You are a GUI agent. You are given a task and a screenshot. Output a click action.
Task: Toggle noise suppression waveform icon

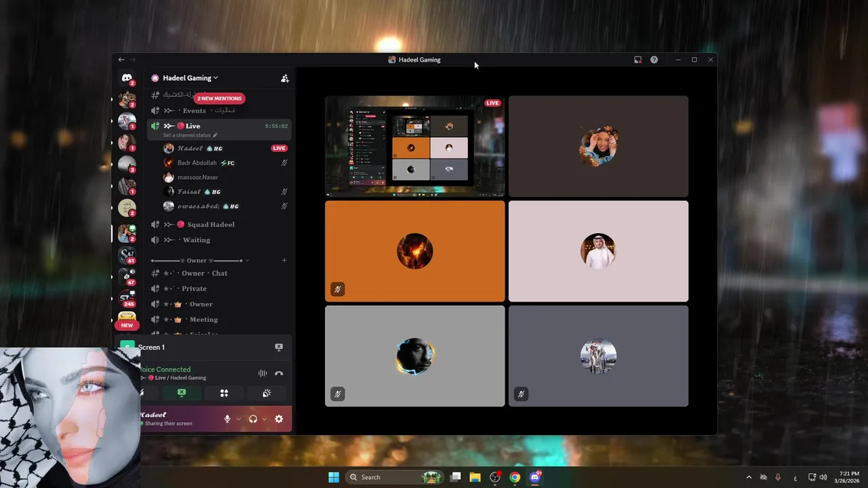pos(262,373)
